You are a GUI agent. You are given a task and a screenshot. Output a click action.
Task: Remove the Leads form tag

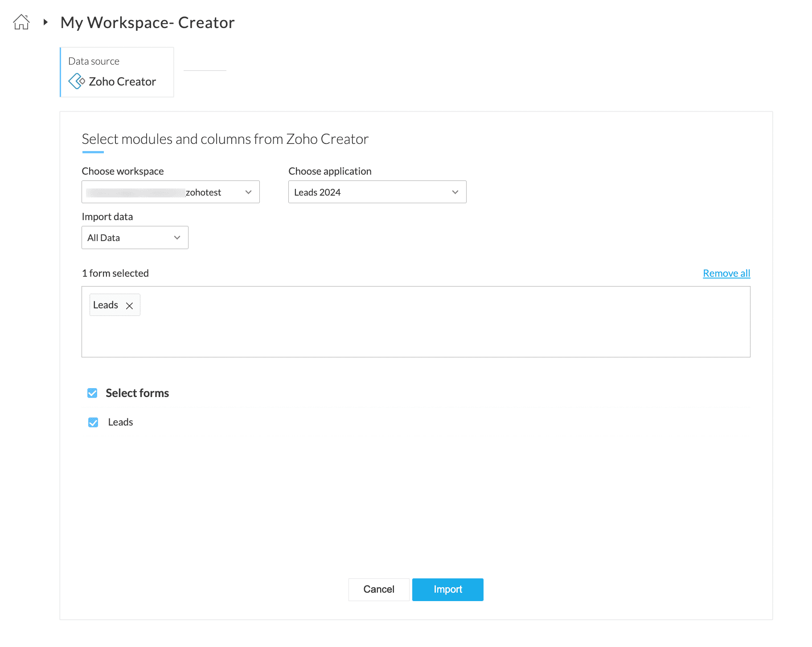(x=129, y=306)
